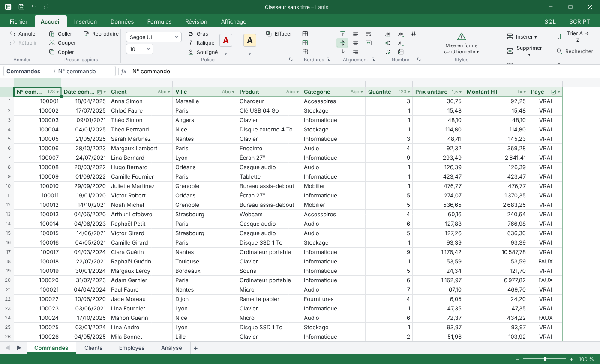Toggle bottom vertical alignment
Viewport: 600px width, 364px height.
[343, 52]
